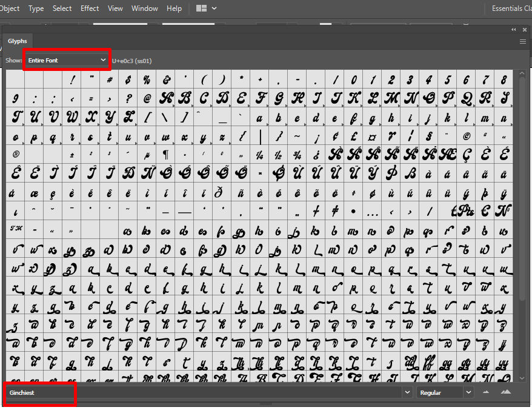Select the pilcrow paragraph glyph

(165, 155)
